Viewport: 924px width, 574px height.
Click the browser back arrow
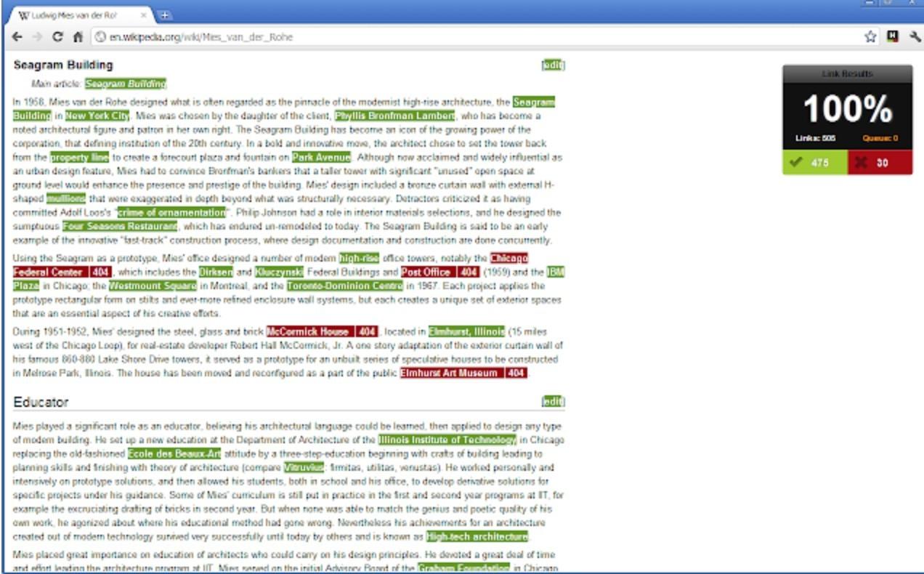tap(17, 36)
